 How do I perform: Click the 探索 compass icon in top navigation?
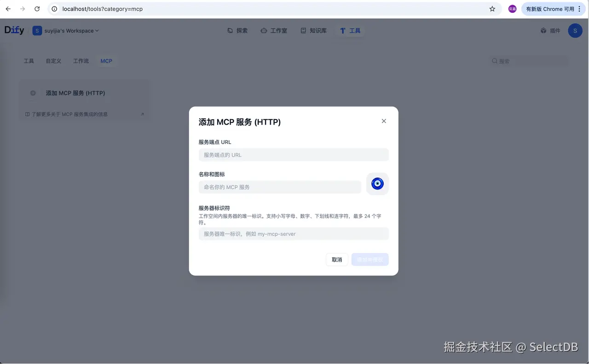[x=231, y=30]
